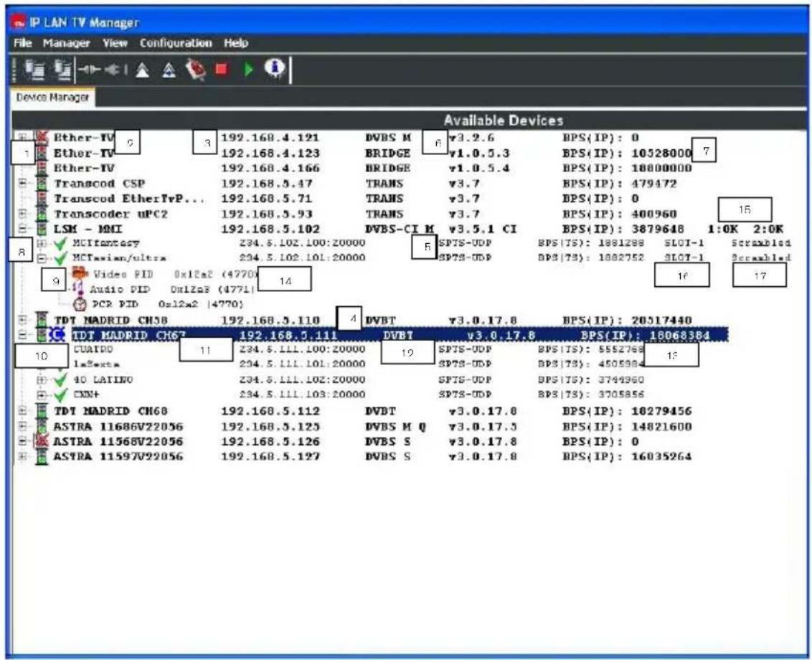Expand the Transcod CSP device node
Screen dimensions: 812x660
[x=22, y=183]
